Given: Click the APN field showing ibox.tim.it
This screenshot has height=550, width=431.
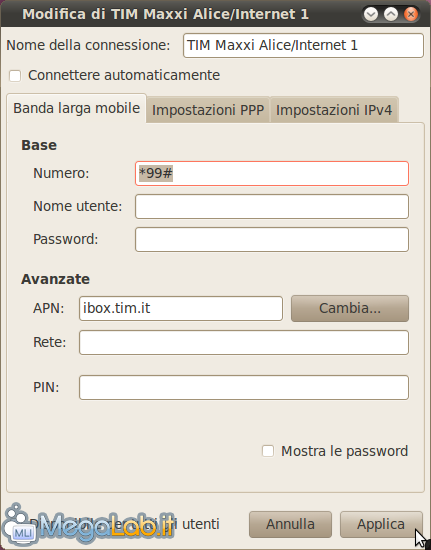Looking at the screenshot, I should point(181,308).
